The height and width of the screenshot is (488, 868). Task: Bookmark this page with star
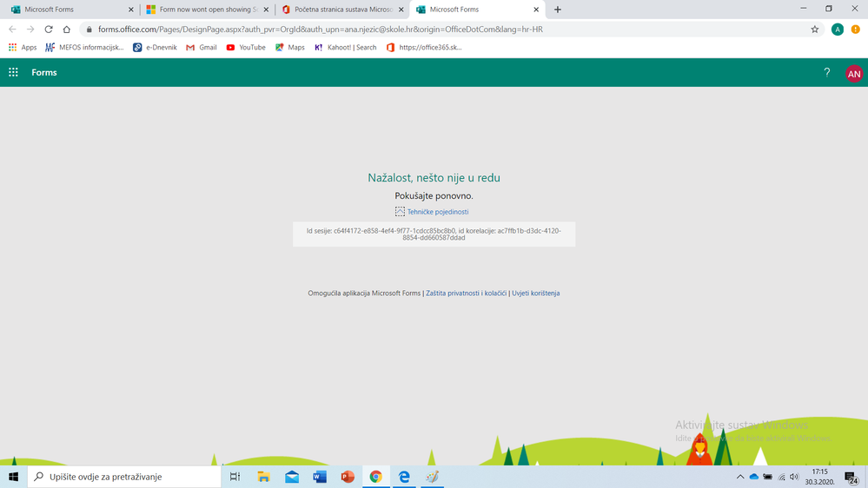tap(815, 30)
